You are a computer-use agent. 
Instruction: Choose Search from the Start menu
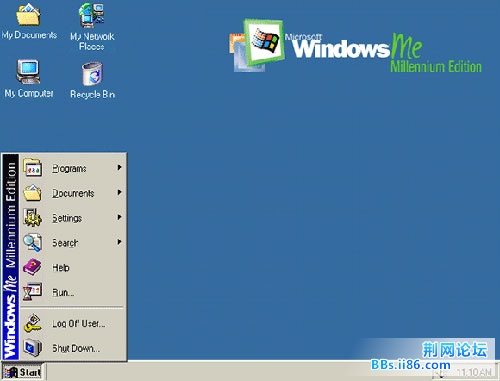(73, 242)
